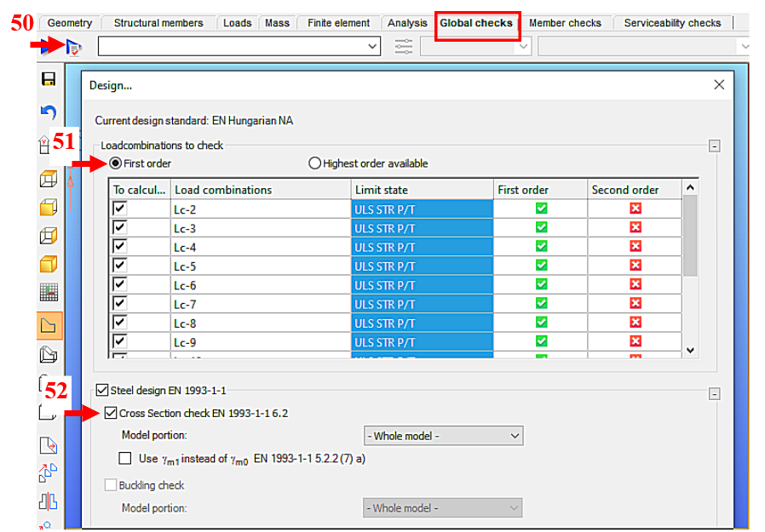765x532 pixels.
Task: Open the disabled second toolbar dropdown
Action: 475,47
